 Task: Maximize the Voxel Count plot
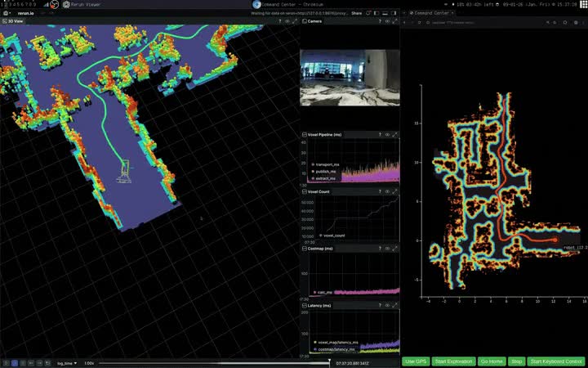[394, 191]
